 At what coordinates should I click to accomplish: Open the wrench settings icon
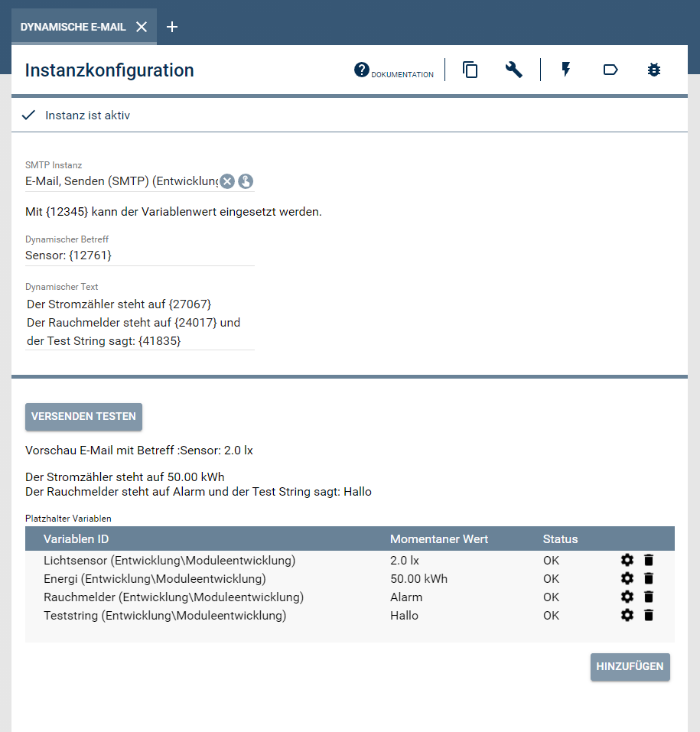513,70
